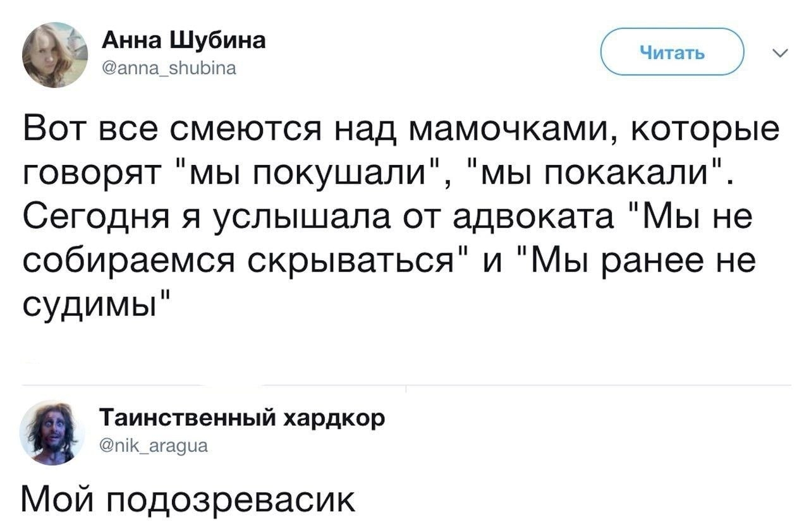Viewport: 809px width, 532px height.
Task: Open the Таинственный хардкор profile avatar
Action: coord(52,433)
